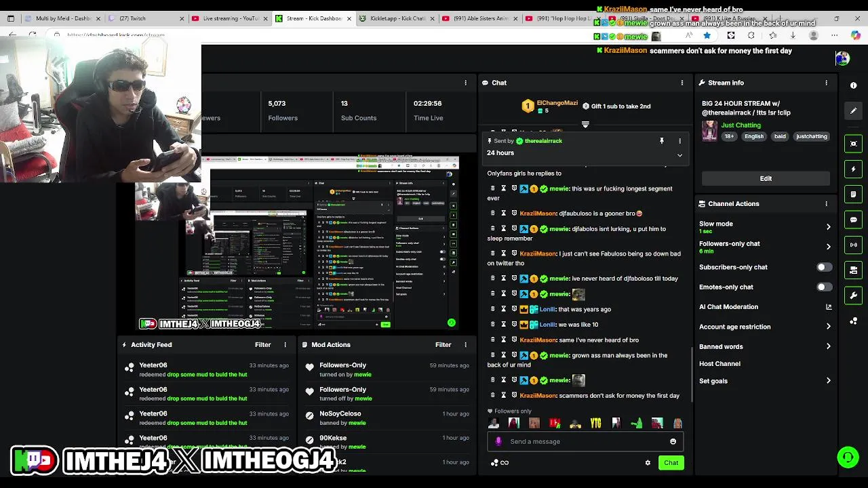Click Just Chatting category link
The width and height of the screenshot is (868, 488).
tap(741, 125)
